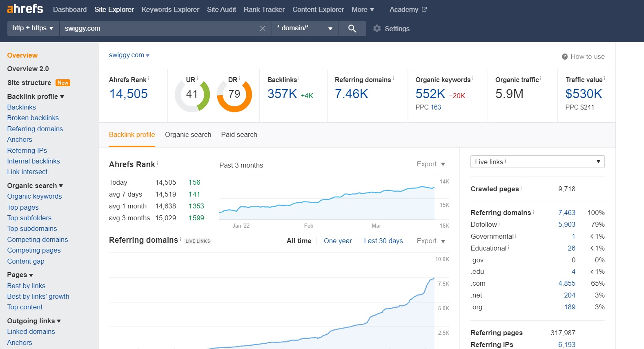Open Academy external link icon

pyautogui.click(x=424, y=9)
